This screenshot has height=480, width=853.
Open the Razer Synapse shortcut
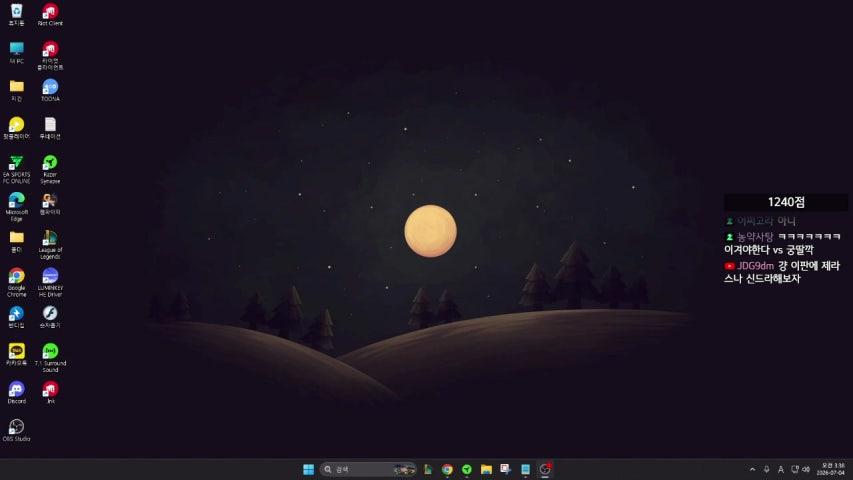click(x=50, y=169)
